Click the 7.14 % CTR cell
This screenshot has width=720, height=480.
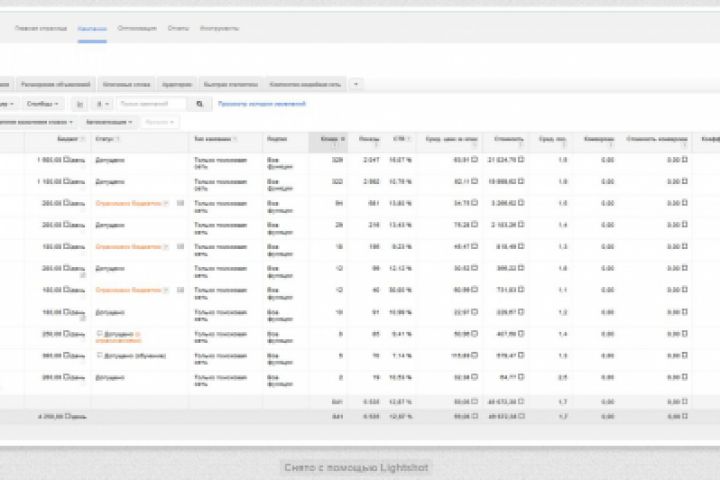402,356
